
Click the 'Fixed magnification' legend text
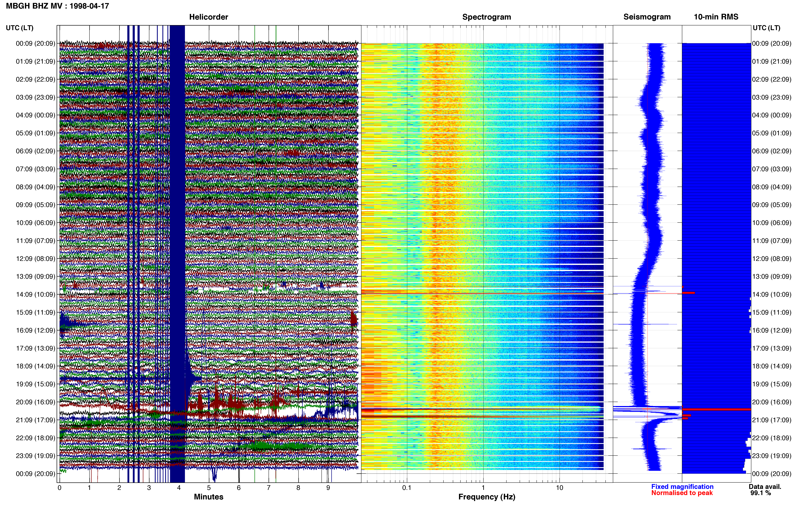point(682,487)
